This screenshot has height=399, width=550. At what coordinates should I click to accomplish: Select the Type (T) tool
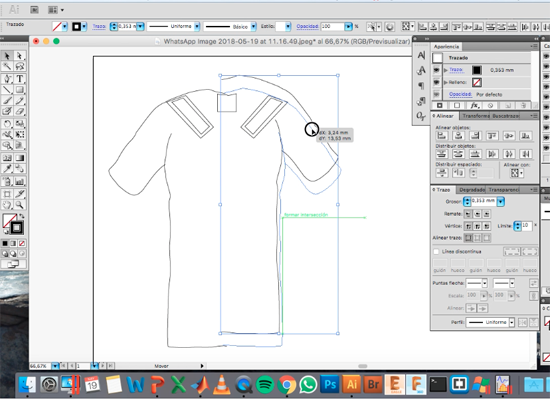(20, 79)
